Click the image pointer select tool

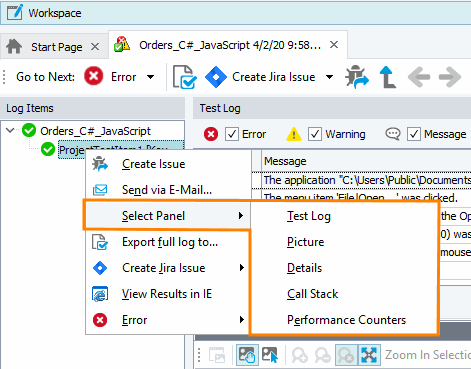coord(270,355)
